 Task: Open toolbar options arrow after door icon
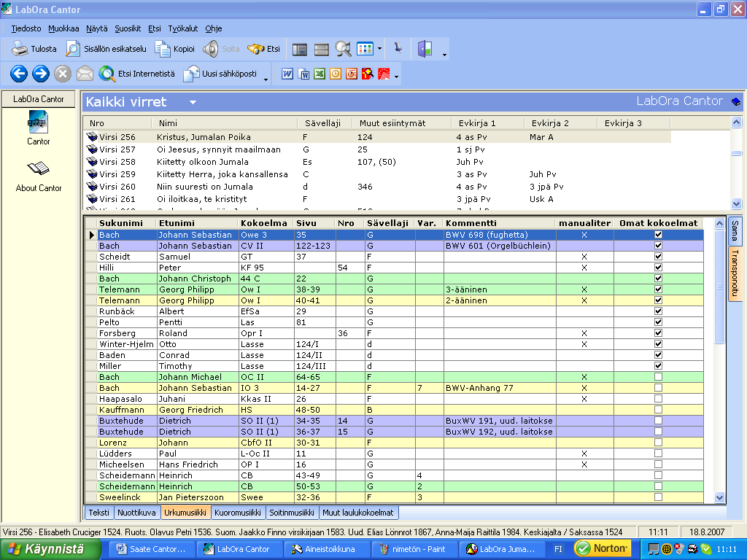444,55
